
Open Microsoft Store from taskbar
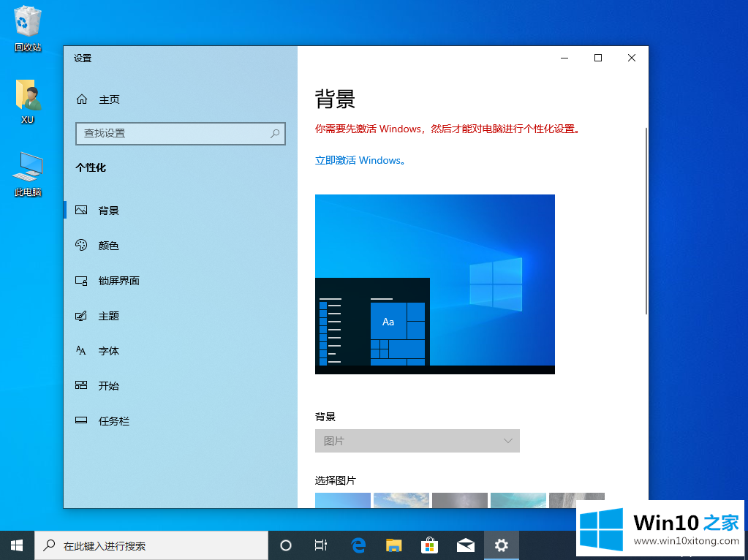pyautogui.click(x=430, y=545)
